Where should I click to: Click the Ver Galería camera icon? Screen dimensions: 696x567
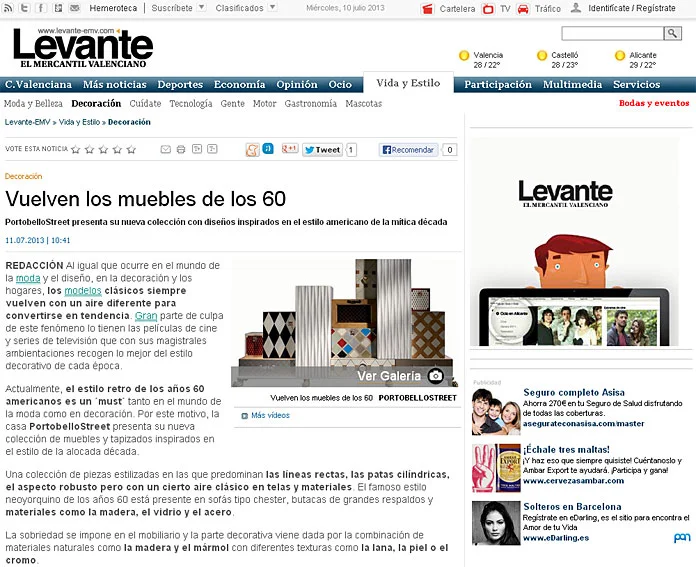pyautogui.click(x=436, y=376)
